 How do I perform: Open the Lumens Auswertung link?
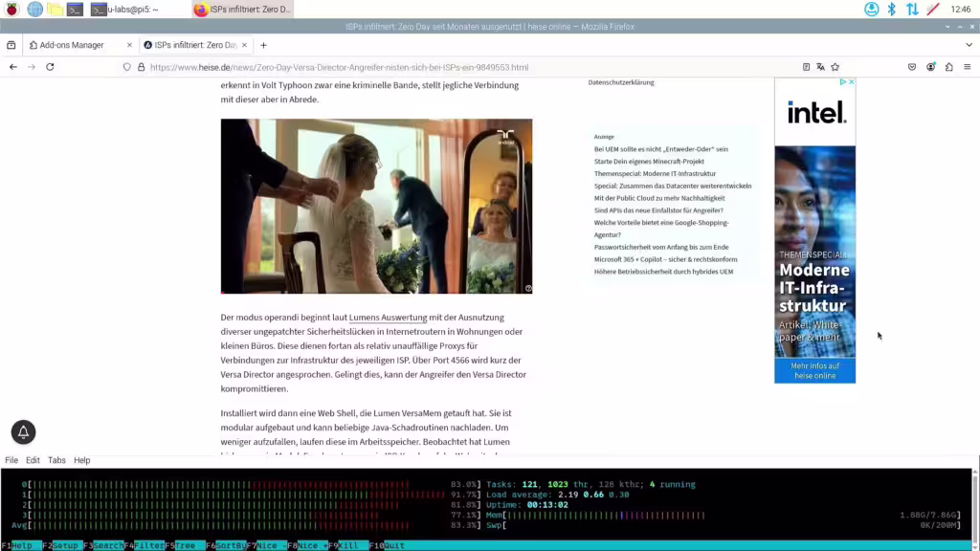pyautogui.click(x=388, y=318)
